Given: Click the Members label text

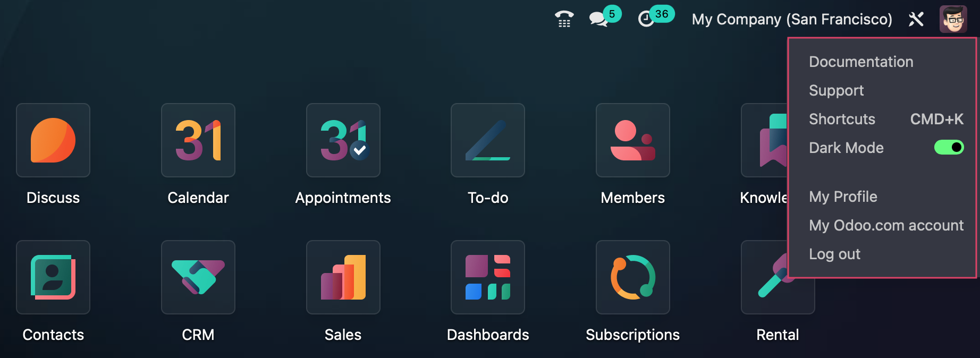Looking at the screenshot, I should 633,198.
